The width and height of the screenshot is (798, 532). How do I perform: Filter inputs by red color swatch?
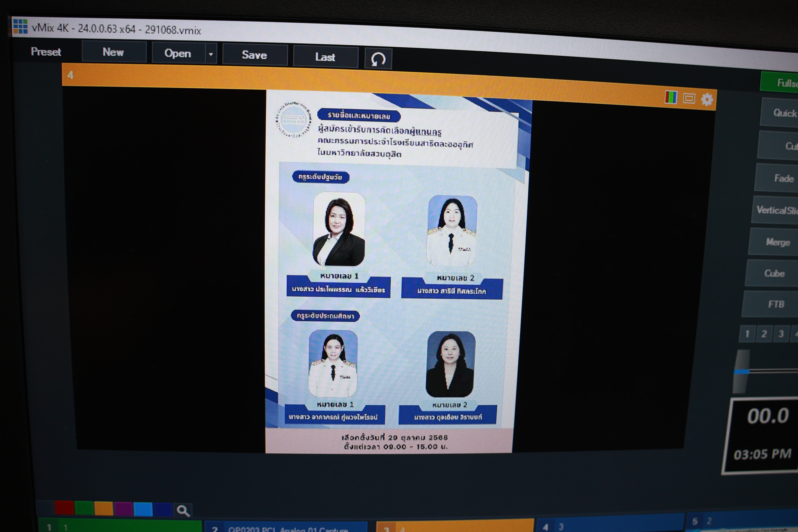[x=64, y=508]
